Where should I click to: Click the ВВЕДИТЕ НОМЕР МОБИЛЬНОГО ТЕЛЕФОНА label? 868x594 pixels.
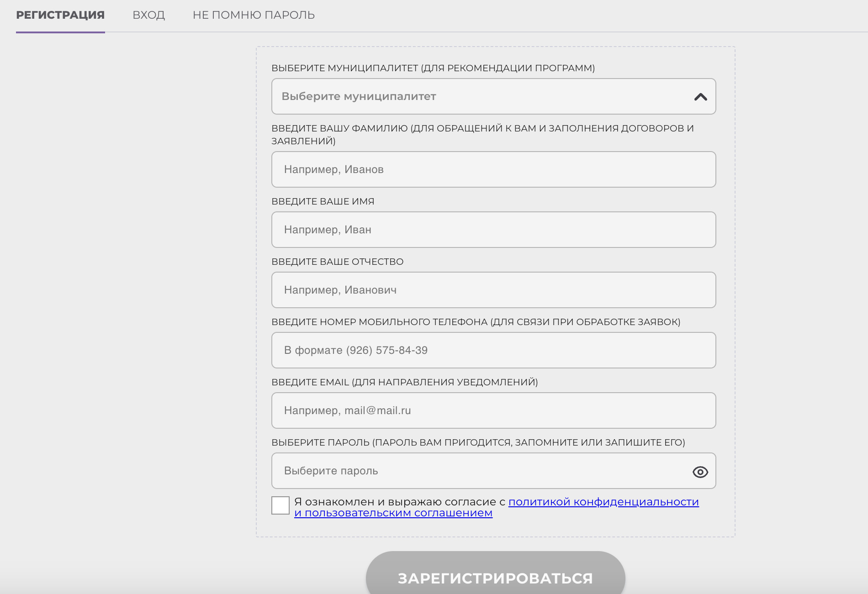click(x=476, y=322)
